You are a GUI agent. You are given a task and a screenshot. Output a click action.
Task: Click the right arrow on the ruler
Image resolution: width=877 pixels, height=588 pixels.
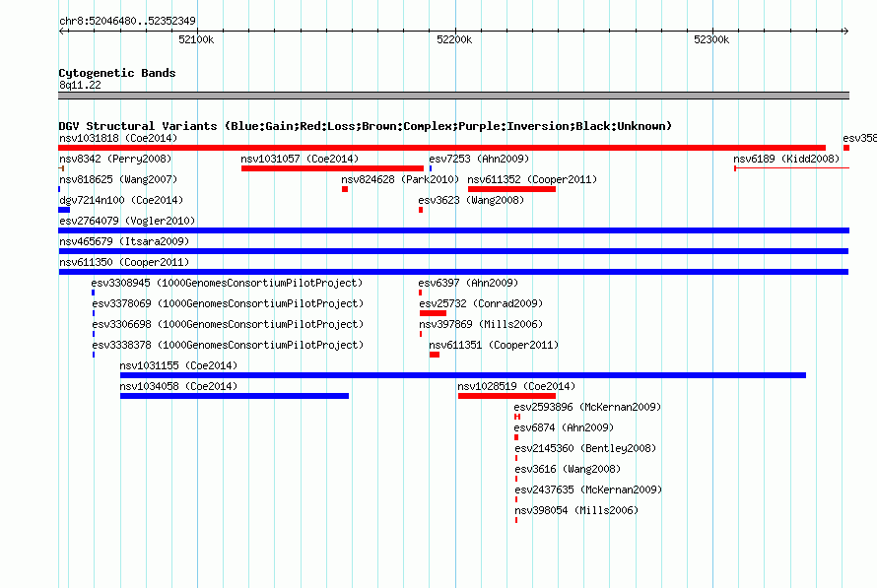pos(845,32)
